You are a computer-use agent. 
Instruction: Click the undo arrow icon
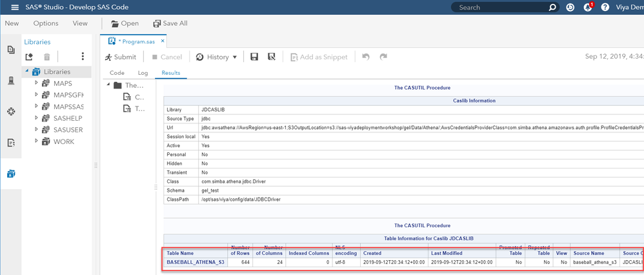[365, 57]
